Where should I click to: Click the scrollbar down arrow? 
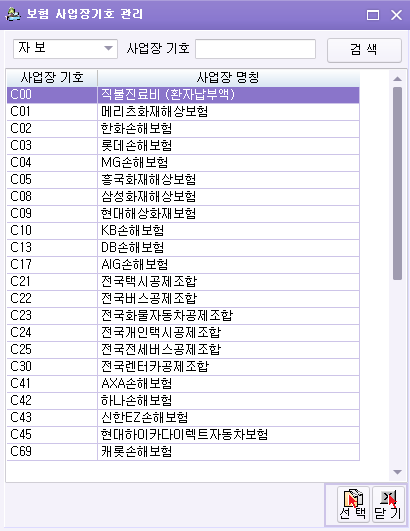pos(397,472)
